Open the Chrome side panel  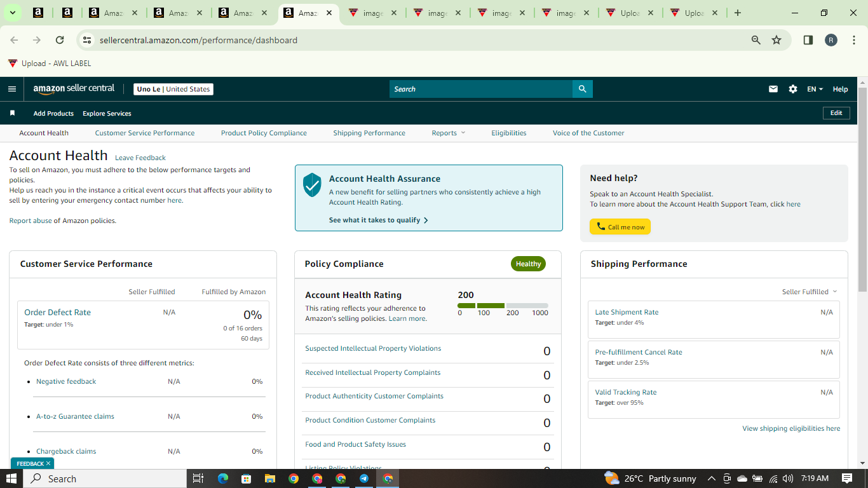pyautogui.click(x=808, y=40)
